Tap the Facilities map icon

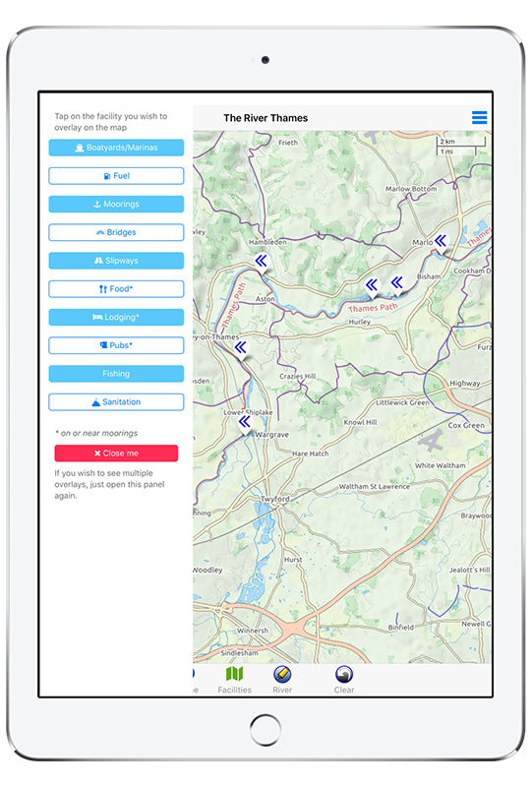point(234,674)
